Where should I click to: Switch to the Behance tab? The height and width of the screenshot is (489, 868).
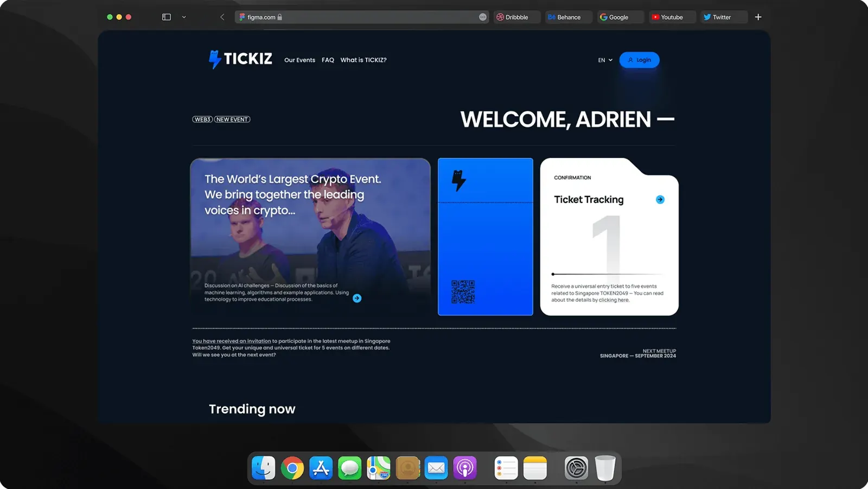569,17
